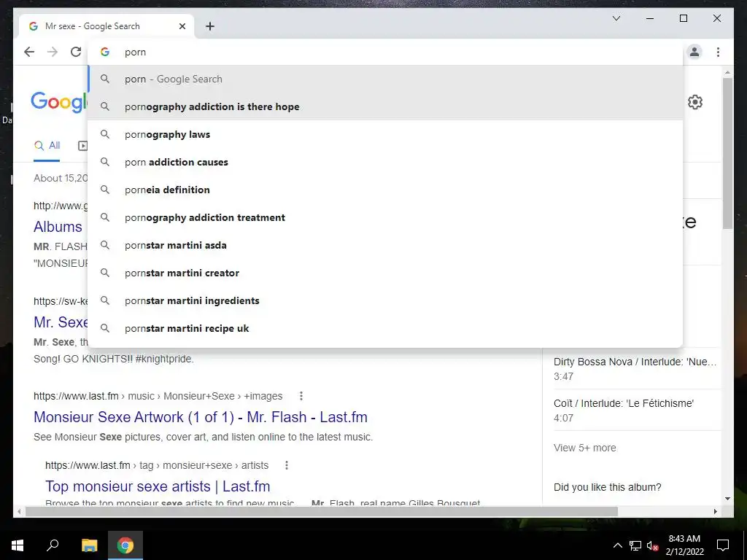Choose suggestion 'pornography addiction is there hope'
Viewport: 747px width, 560px height.
[385, 106]
